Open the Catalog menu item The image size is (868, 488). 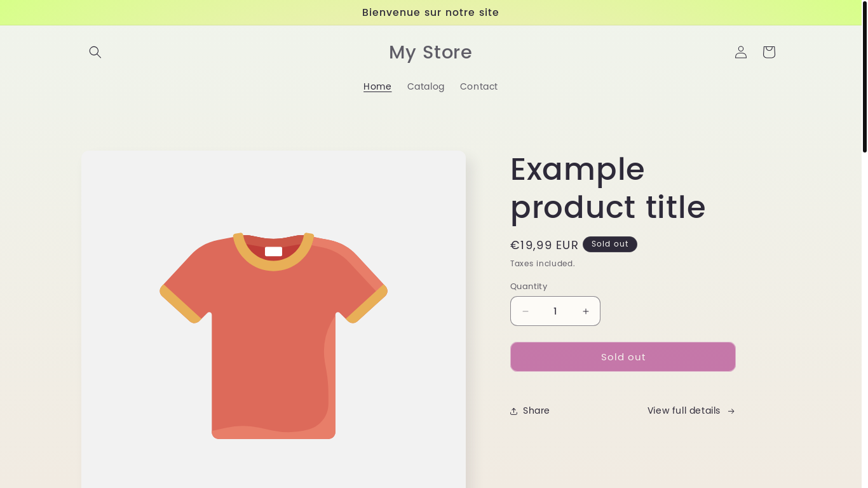pyautogui.click(x=426, y=86)
